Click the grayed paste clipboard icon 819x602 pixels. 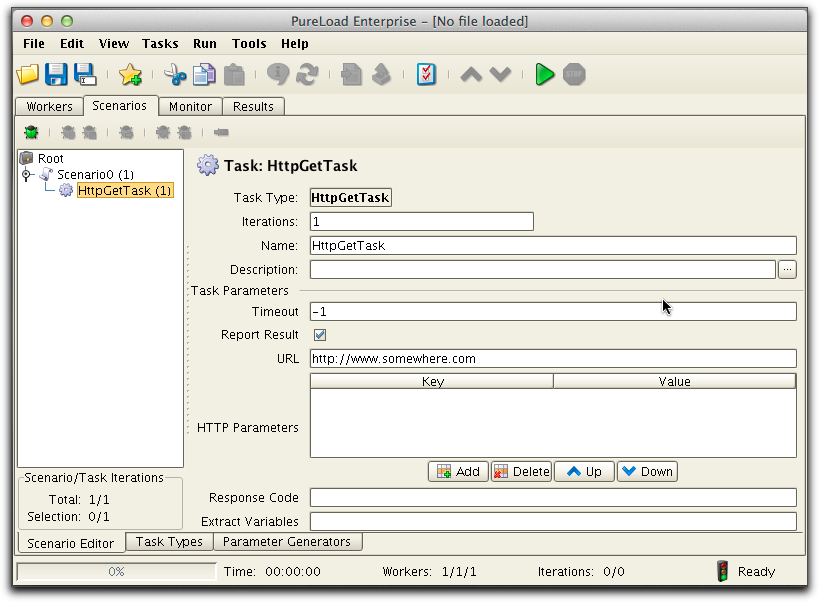(234, 74)
